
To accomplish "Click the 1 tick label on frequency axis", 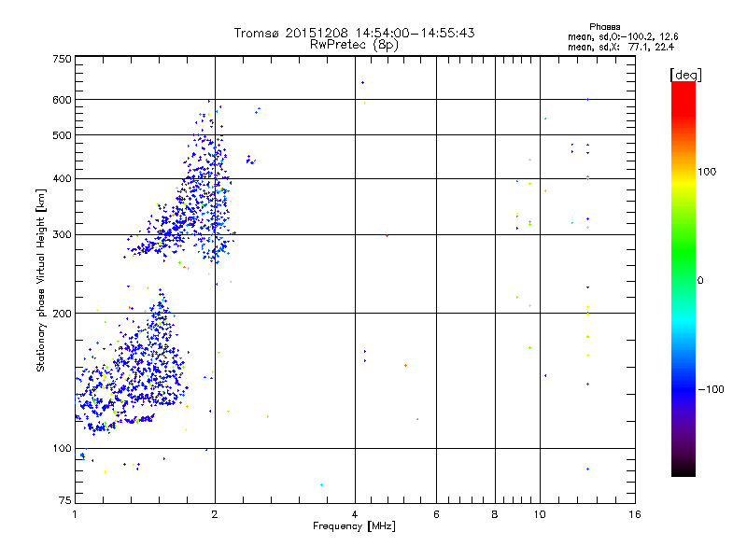I will point(75,514).
